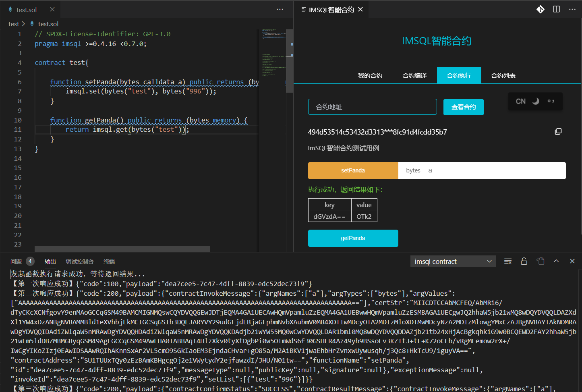Click the dGVzdA== key cell in result table
The width and height of the screenshot is (582, 392).
click(x=329, y=216)
